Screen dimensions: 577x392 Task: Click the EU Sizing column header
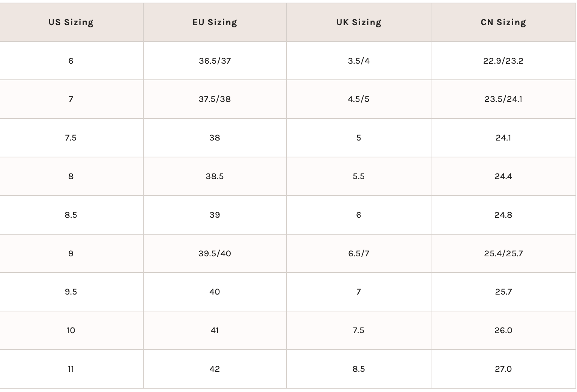click(215, 22)
